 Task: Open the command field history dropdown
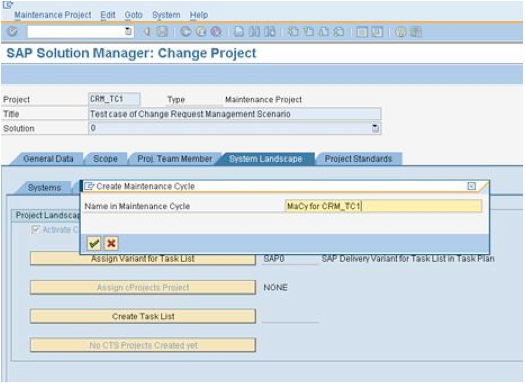[x=128, y=31]
